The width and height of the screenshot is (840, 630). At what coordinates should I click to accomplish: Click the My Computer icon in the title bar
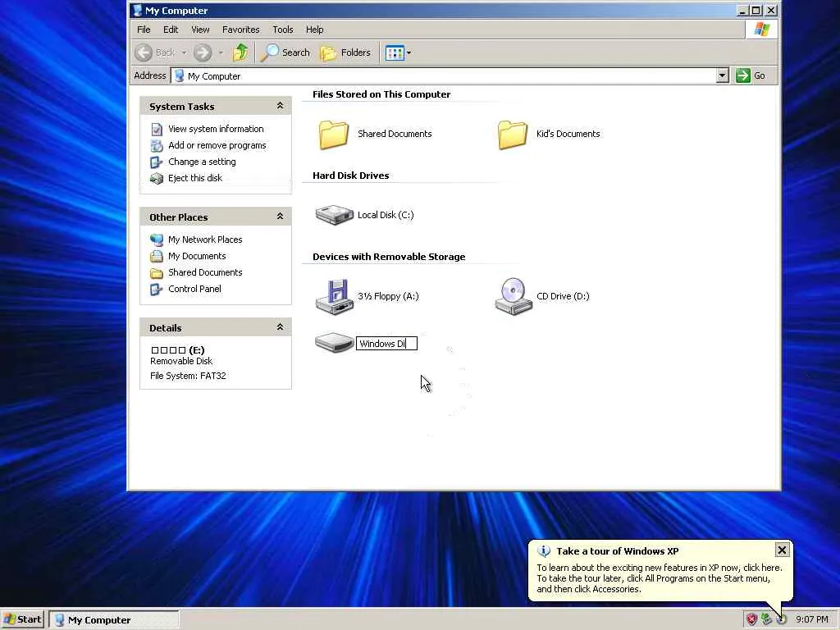tap(137, 10)
